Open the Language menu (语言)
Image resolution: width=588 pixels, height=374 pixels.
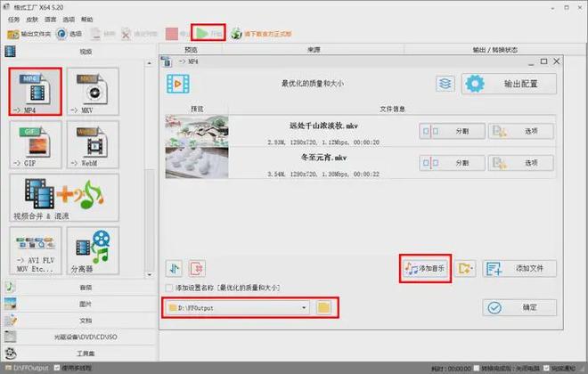pyautogui.click(x=50, y=19)
